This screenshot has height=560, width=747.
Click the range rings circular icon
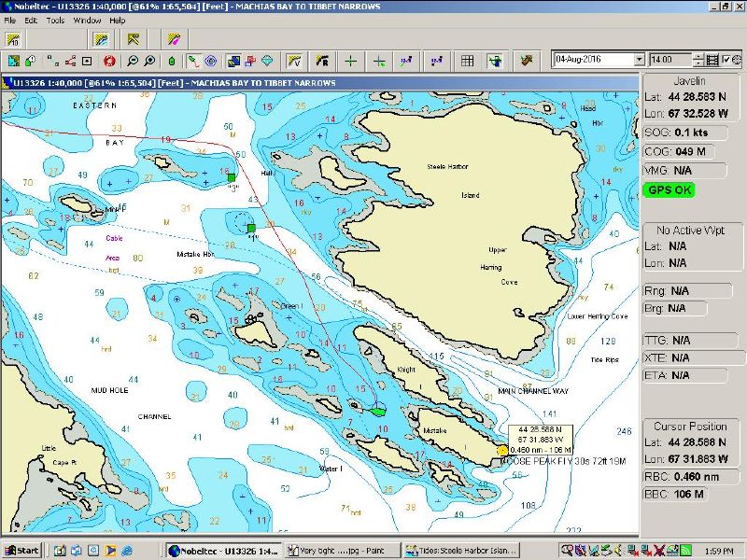[210, 61]
